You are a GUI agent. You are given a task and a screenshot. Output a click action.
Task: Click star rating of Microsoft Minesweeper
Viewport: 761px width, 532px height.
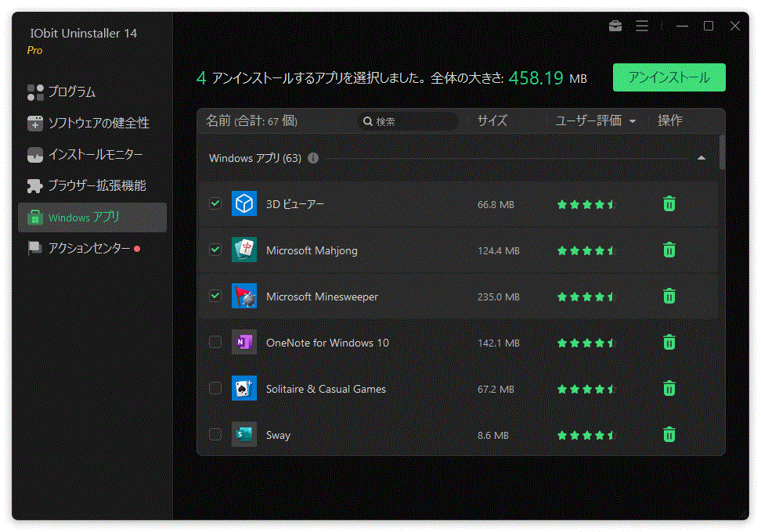coord(586,297)
